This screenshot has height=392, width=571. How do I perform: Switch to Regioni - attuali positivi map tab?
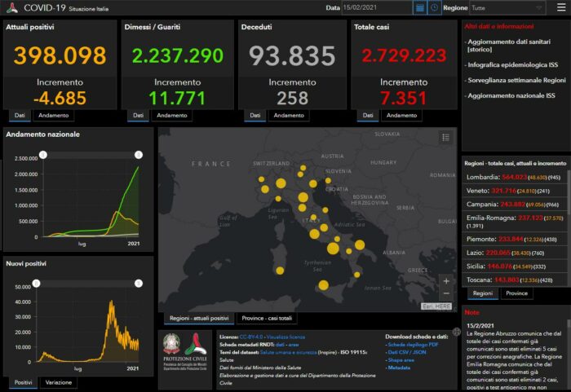pyautogui.click(x=199, y=319)
